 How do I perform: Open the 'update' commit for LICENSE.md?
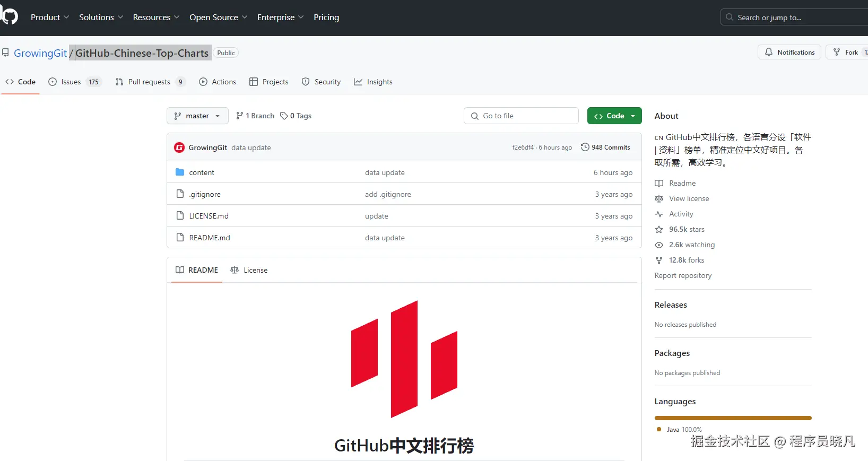click(x=377, y=216)
